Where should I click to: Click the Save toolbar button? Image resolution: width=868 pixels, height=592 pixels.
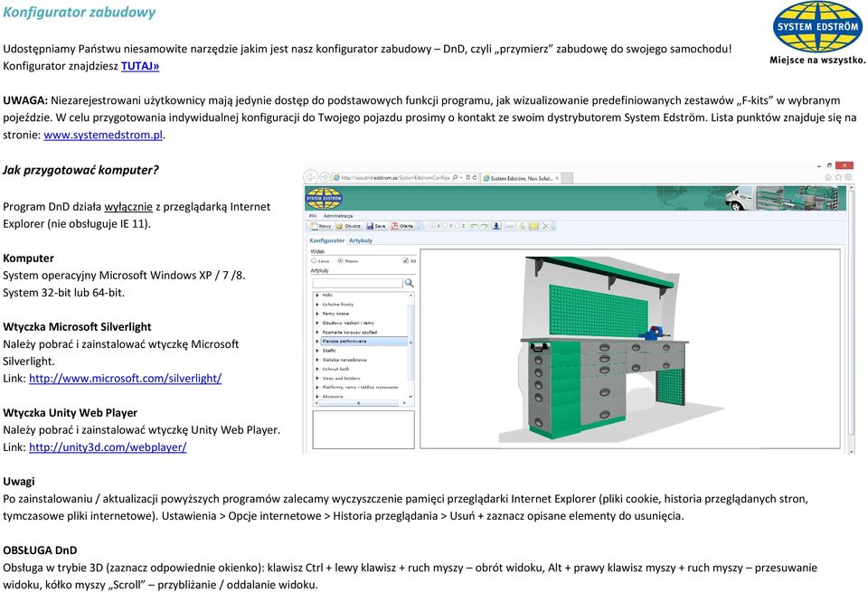(x=376, y=226)
